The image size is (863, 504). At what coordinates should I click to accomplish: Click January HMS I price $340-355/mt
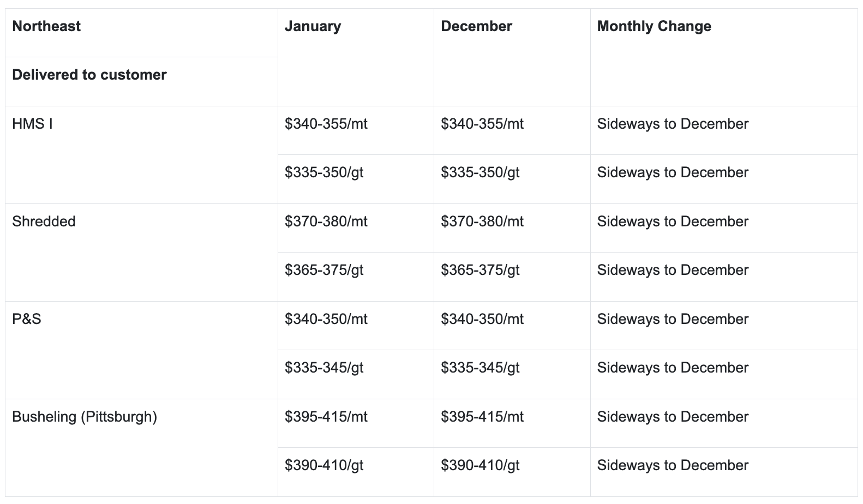[x=326, y=124]
